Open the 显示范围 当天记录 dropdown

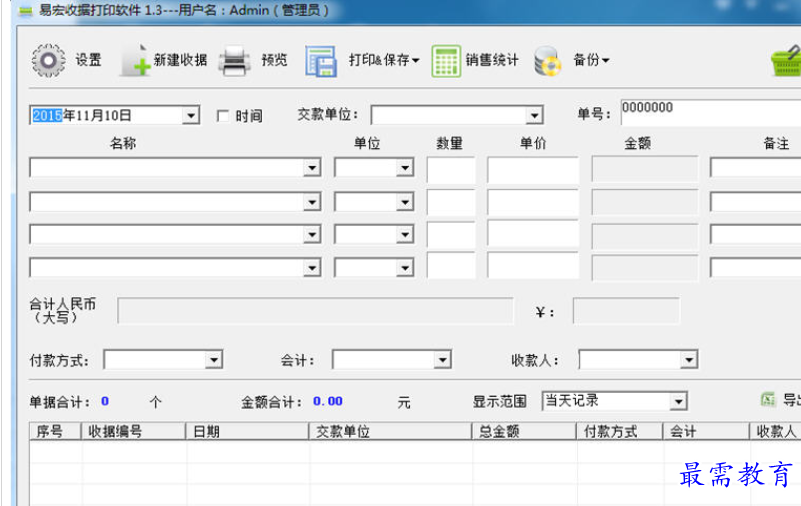678,401
